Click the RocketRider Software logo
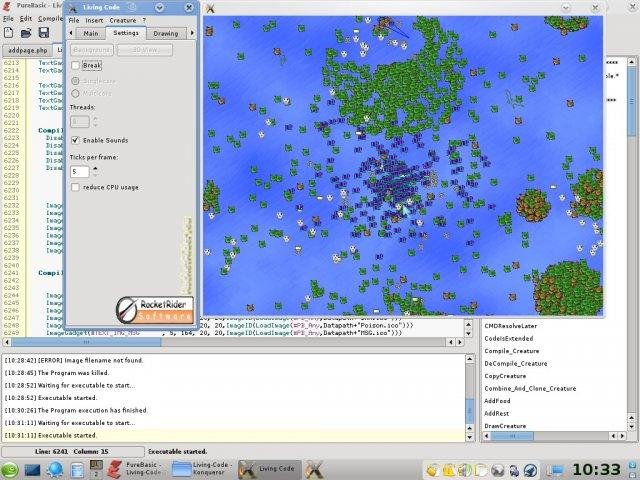This screenshot has width=640, height=480. click(155, 308)
